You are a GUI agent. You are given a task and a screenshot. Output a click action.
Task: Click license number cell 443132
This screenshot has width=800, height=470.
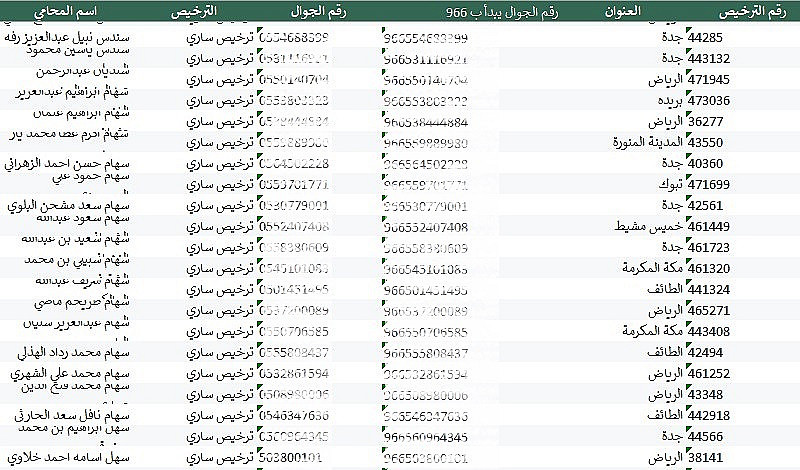click(709, 58)
